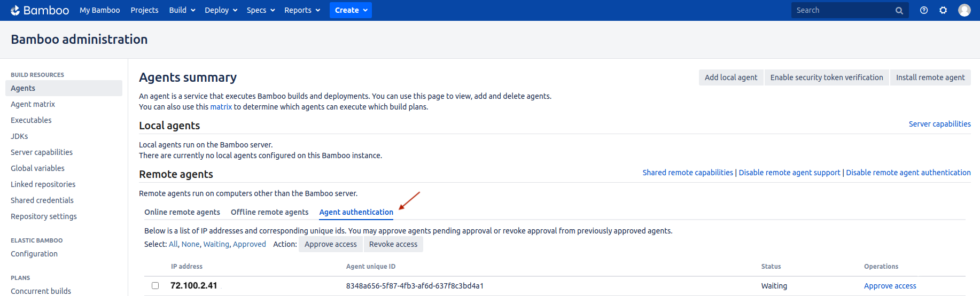Click the Operations column header
980x296 pixels.
click(x=881, y=267)
